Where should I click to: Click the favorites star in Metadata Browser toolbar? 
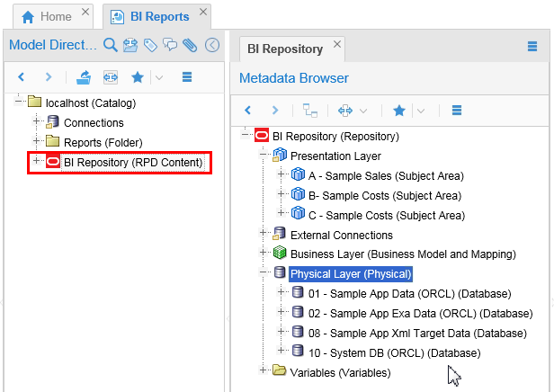coord(399,111)
